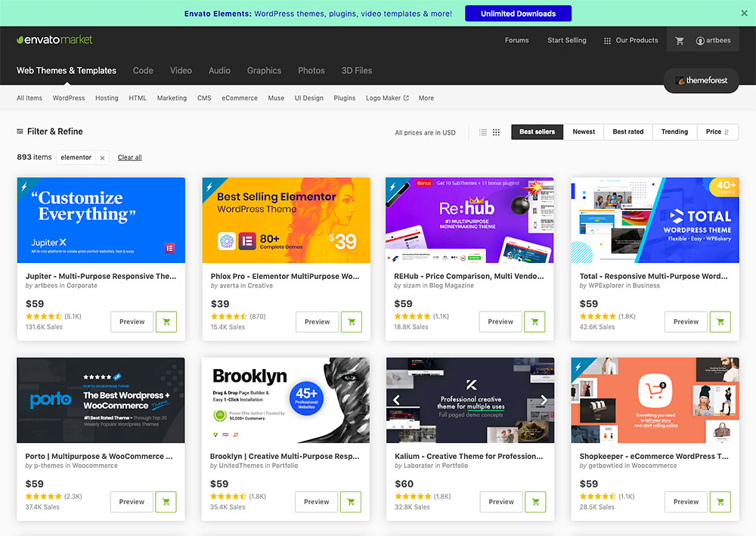
Task: Click the themeforest badge
Action: pos(701,80)
